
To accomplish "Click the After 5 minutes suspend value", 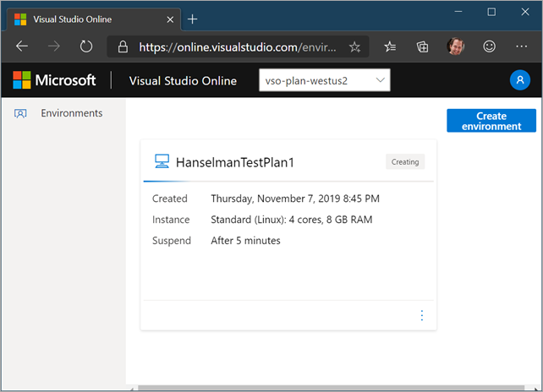I will pos(245,241).
